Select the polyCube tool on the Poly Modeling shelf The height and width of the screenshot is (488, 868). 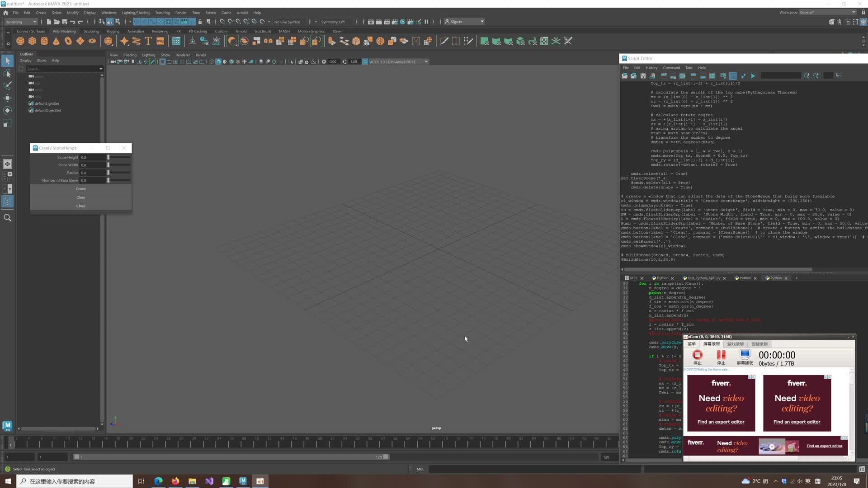[32, 41]
